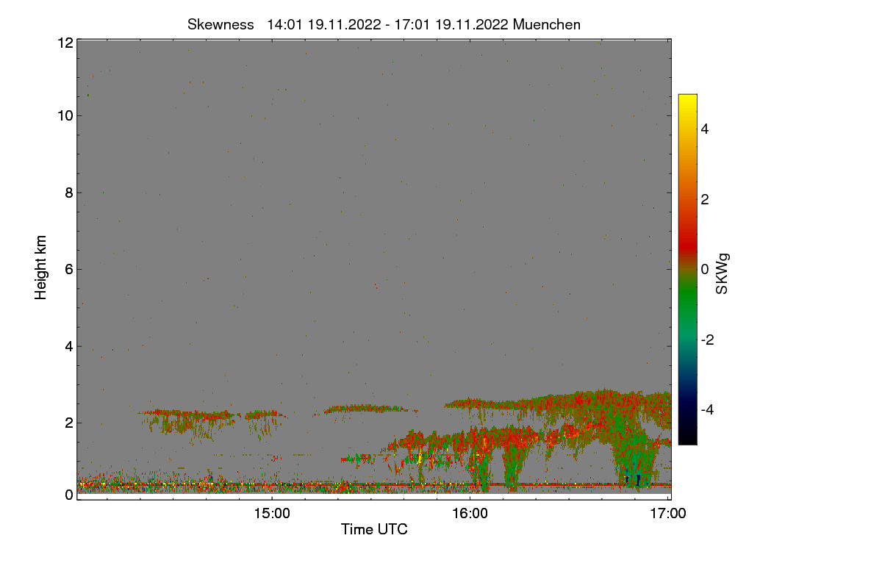Click the height tick label 10
882x588 pixels.
65,115
